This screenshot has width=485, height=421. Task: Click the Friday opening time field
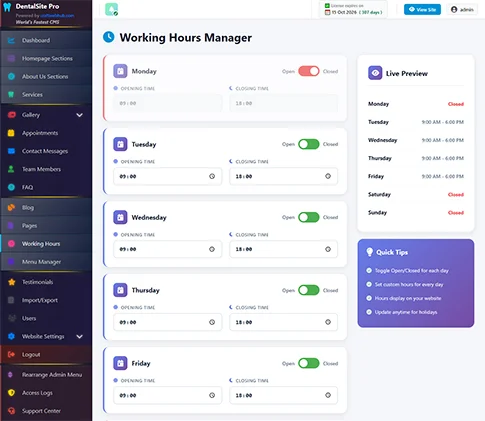[x=167, y=395]
